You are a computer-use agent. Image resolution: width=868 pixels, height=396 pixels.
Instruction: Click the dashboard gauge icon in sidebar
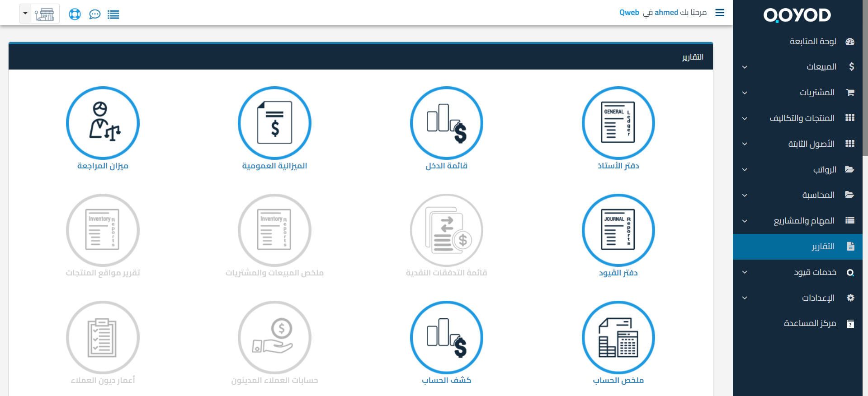(850, 42)
